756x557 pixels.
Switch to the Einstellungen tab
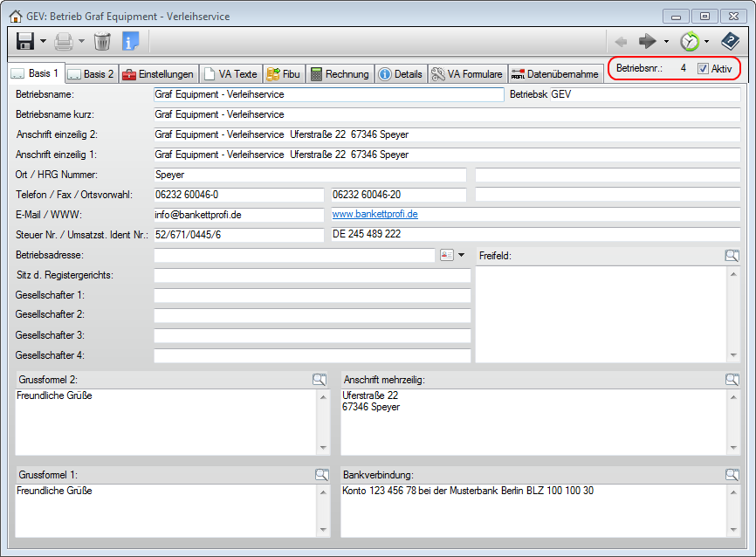(x=158, y=74)
